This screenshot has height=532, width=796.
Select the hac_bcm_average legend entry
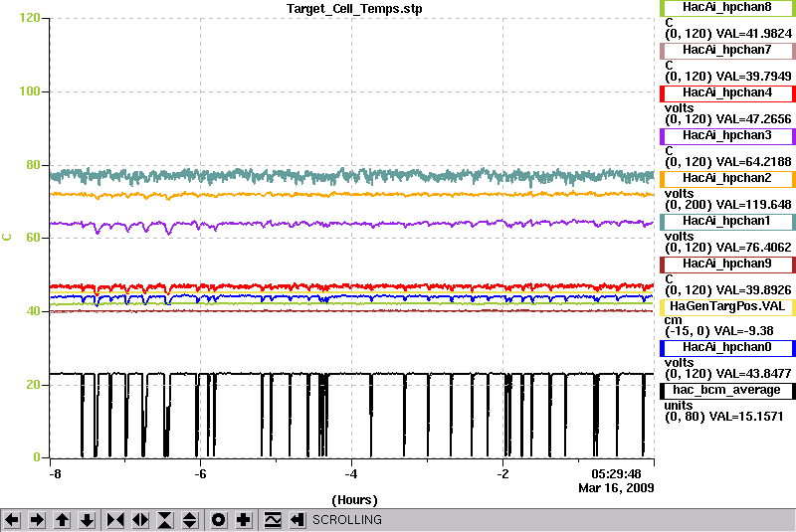[727, 391]
